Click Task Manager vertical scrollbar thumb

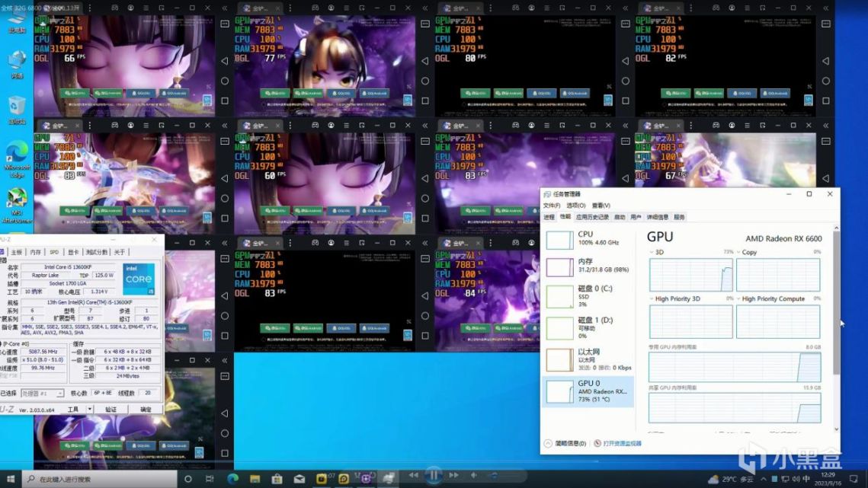836,303
